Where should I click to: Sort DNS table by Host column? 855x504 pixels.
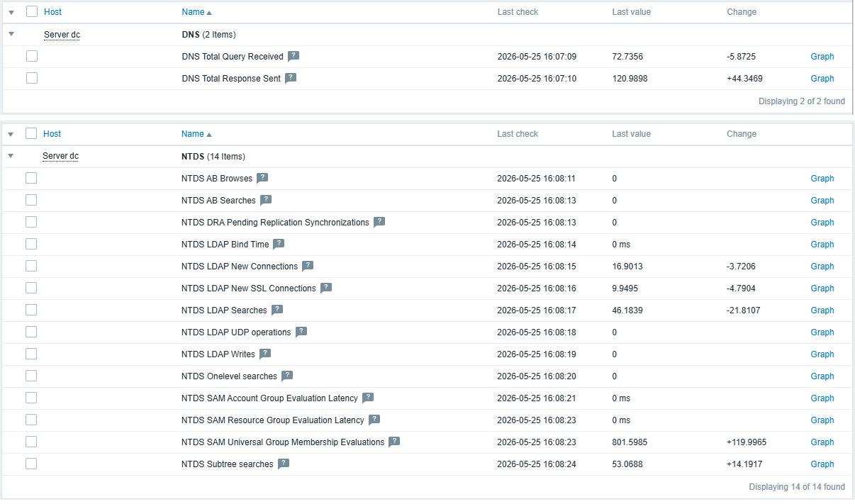pyautogui.click(x=52, y=12)
